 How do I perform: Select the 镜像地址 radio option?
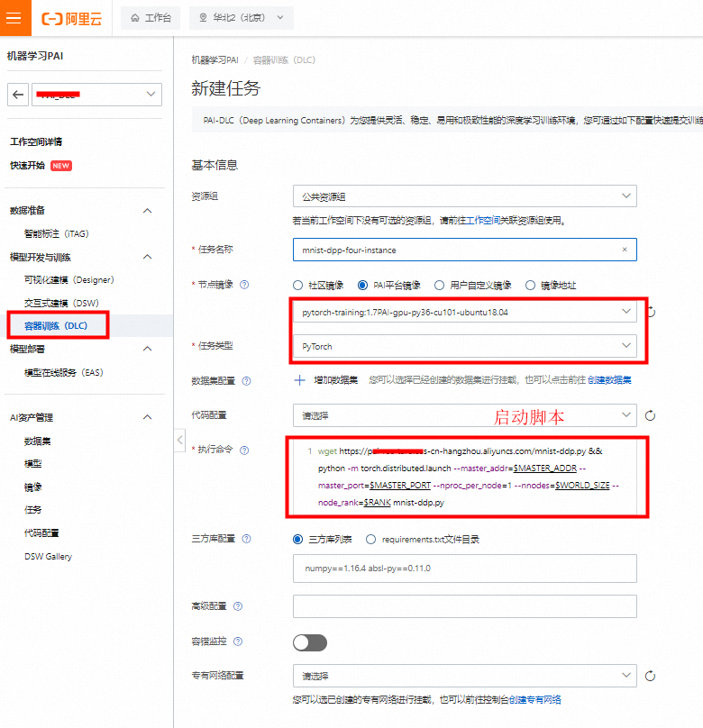click(530, 285)
